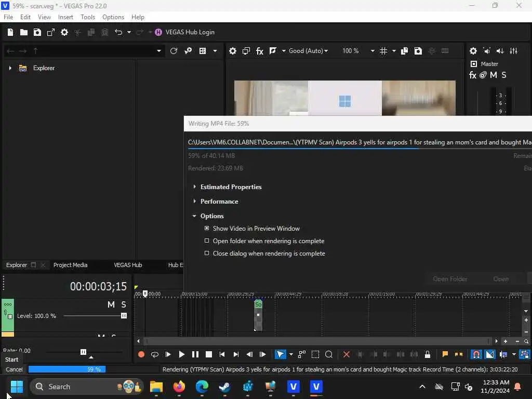Expand the Estimated Properties section
The width and height of the screenshot is (532, 399).
coord(194,187)
